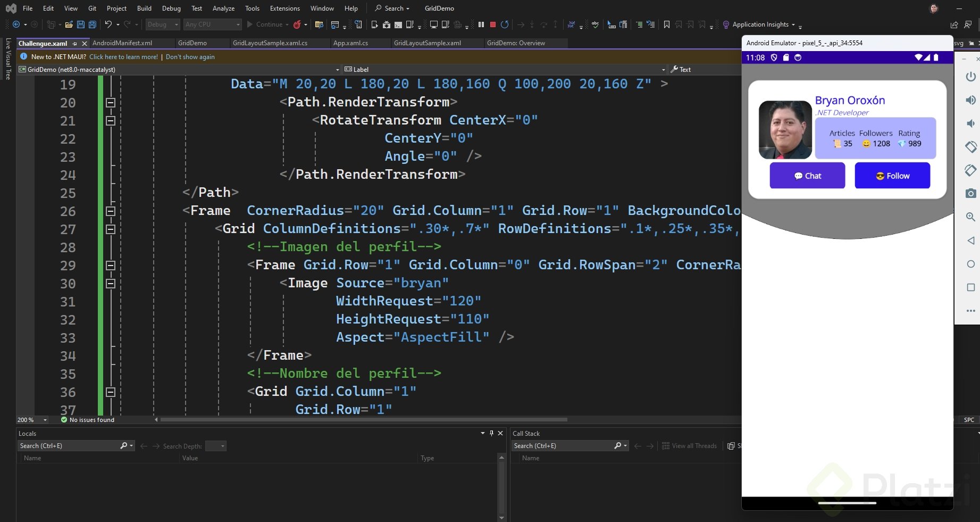The height and width of the screenshot is (522, 980).
Task: Collapse the Frame element on line 26
Action: pos(111,211)
